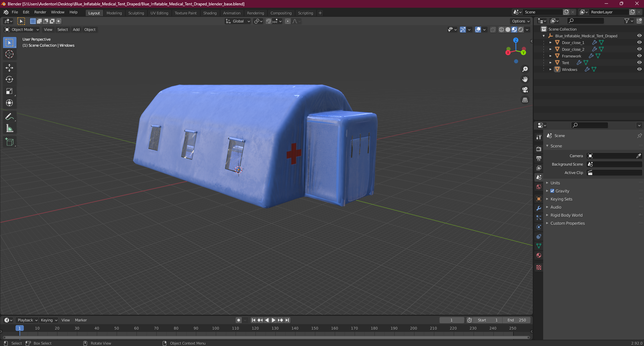This screenshot has height=346, width=644.
Task: Activate the Scale tool
Action: click(x=9, y=91)
